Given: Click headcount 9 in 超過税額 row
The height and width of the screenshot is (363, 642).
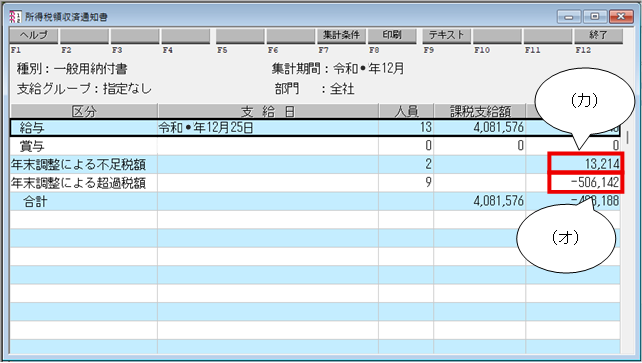Looking at the screenshot, I should pyautogui.click(x=428, y=183).
